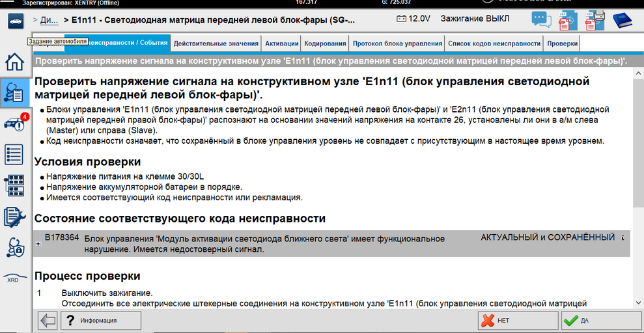Switch to Неисправности / События tab
644x333 pixels.
tap(117, 43)
